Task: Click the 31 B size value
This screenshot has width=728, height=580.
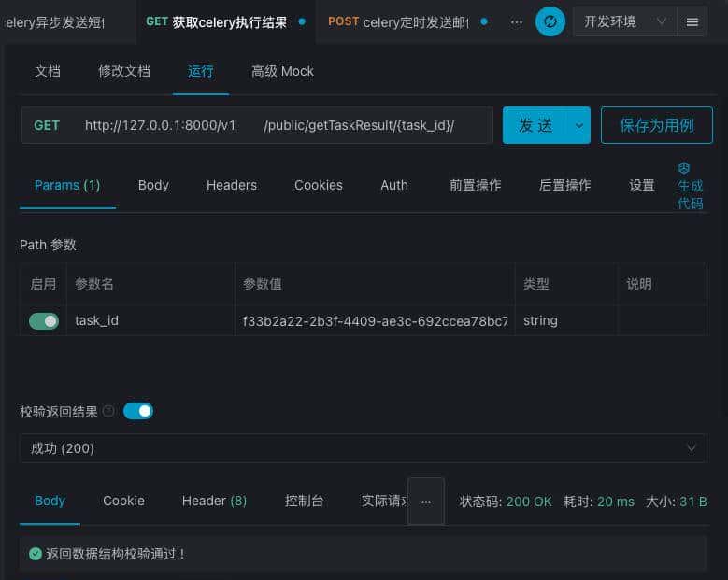Action: tap(693, 502)
